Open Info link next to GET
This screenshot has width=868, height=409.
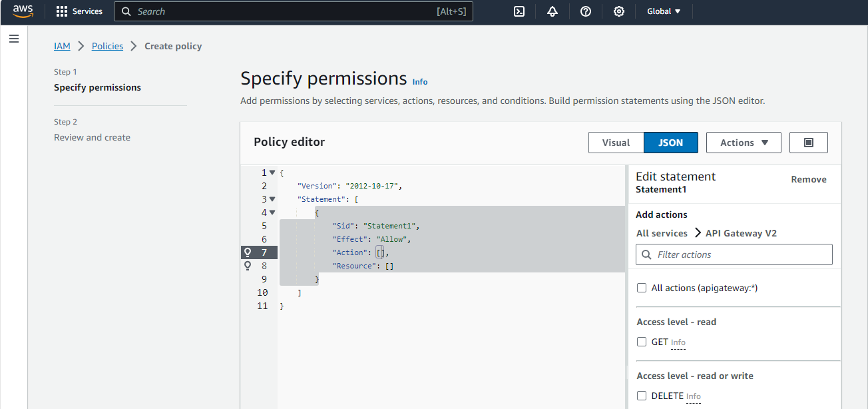[x=678, y=342]
